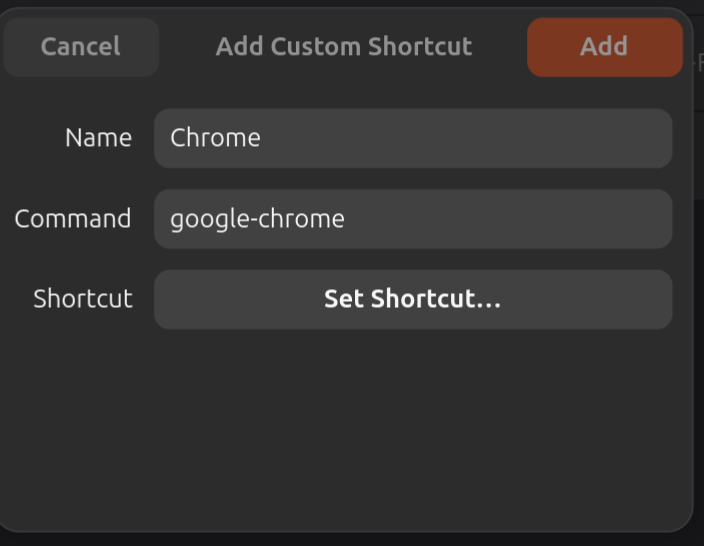Cancel the Add Custom Shortcut dialog
The image size is (704, 546).
coord(81,47)
